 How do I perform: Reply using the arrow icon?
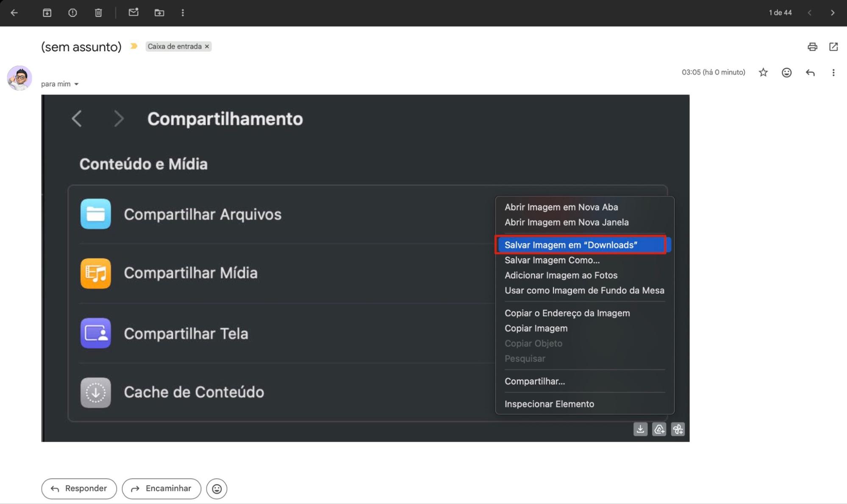point(811,72)
